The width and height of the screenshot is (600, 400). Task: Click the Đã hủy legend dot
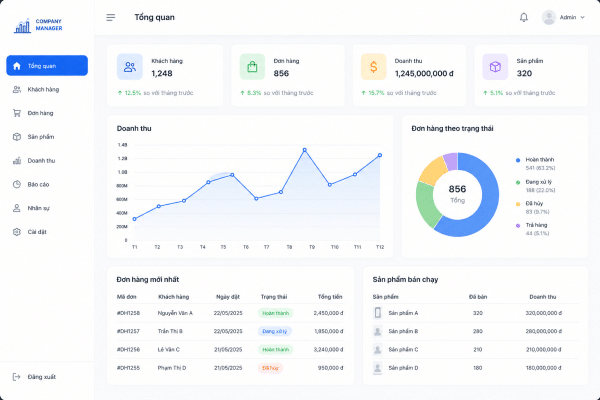click(x=518, y=204)
